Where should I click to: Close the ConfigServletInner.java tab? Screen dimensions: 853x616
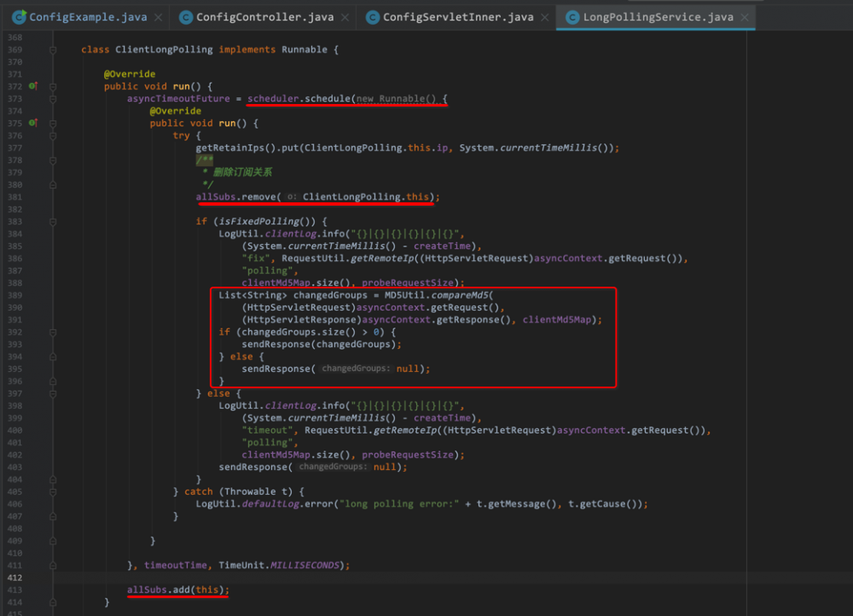coord(546,17)
